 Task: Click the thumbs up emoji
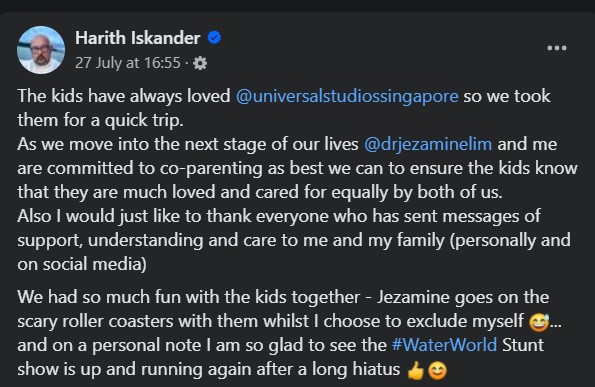point(416,370)
